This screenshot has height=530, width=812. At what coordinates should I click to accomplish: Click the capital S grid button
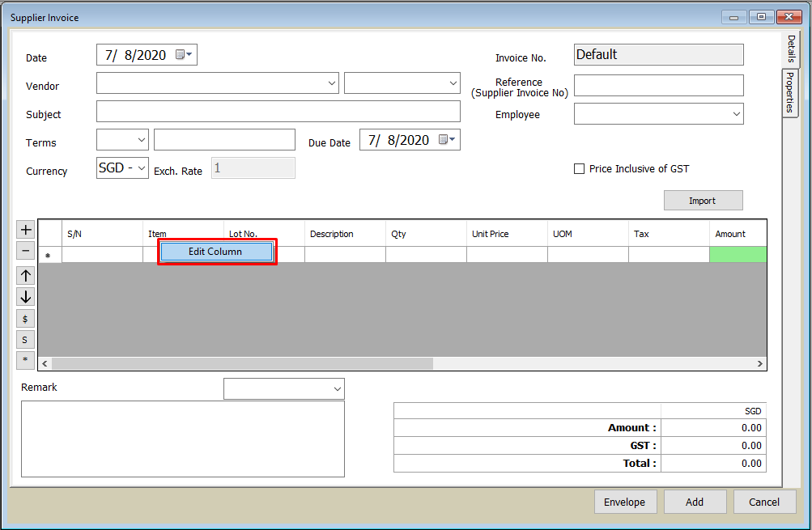click(25, 340)
